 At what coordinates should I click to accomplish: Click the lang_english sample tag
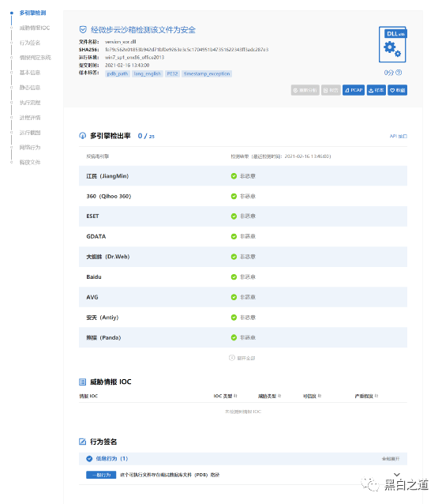click(148, 74)
